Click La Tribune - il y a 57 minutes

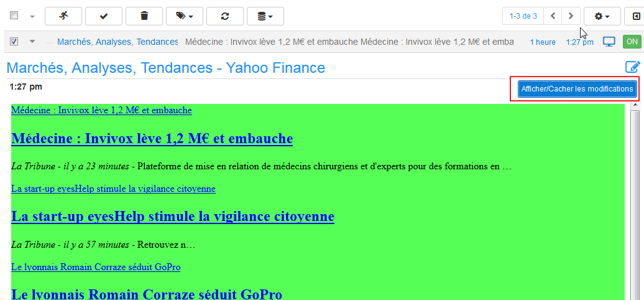70,245
